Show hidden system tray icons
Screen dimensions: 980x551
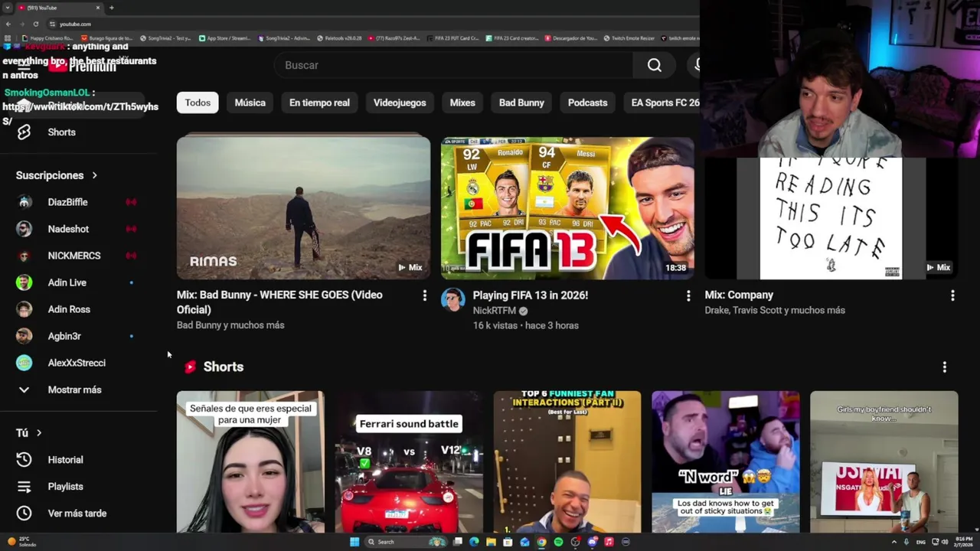[893, 542]
